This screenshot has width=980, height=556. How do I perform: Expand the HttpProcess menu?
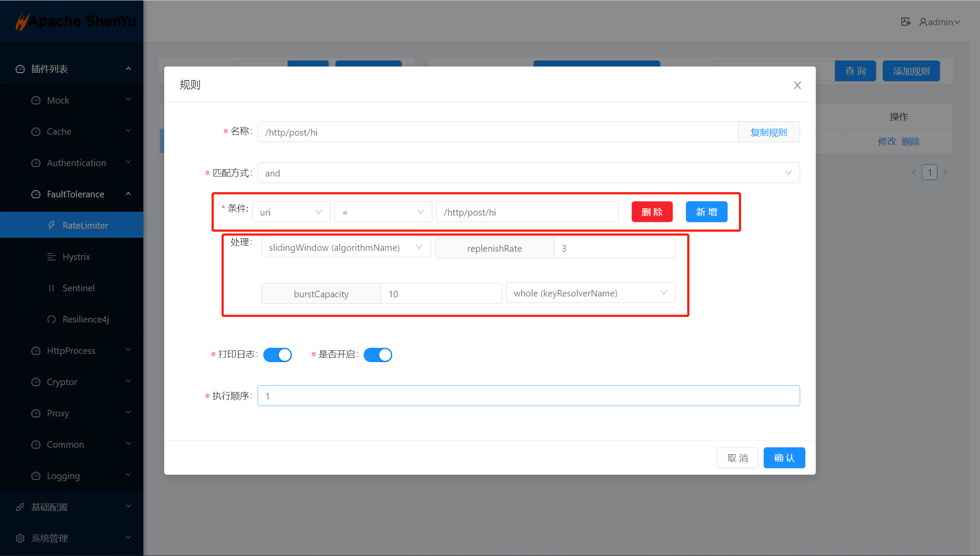[71, 350]
